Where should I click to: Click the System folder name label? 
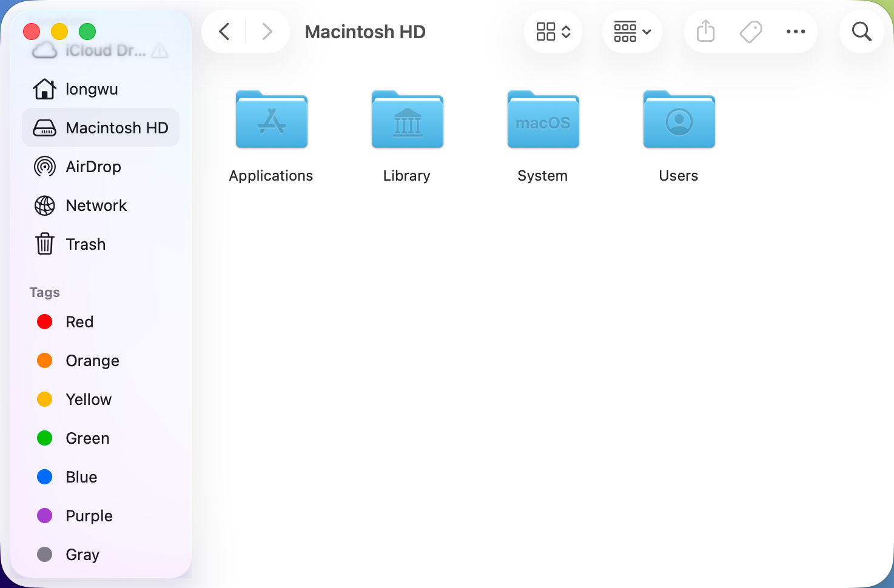[543, 176]
